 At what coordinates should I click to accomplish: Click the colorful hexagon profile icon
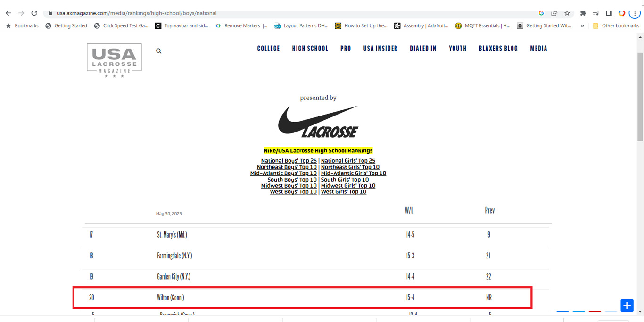(622, 13)
